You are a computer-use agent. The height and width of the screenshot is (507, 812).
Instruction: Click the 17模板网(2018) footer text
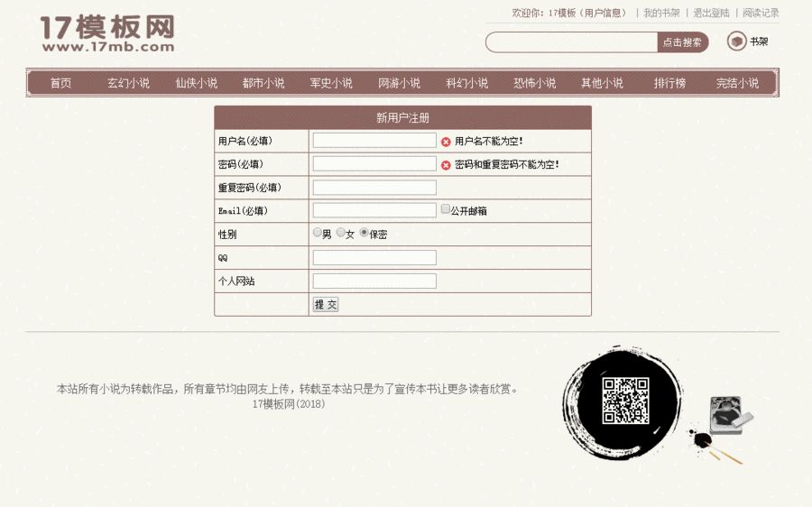point(289,404)
